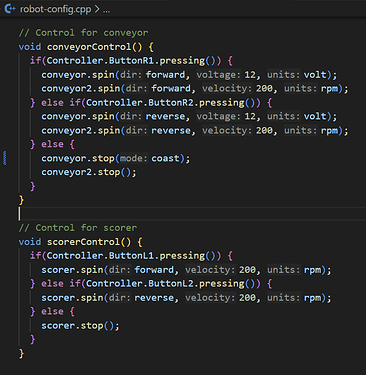Click 'void' before scorerControl
366x375 pixels.
[x=30, y=242]
